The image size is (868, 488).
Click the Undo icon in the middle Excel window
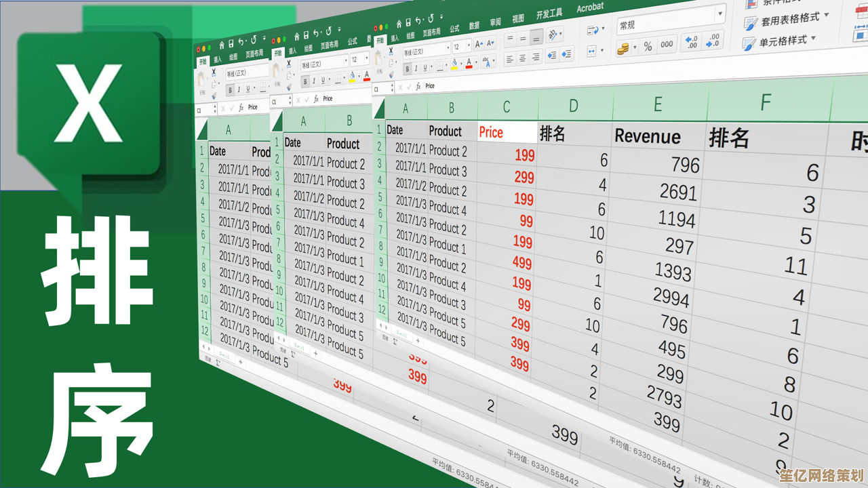[316, 34]
